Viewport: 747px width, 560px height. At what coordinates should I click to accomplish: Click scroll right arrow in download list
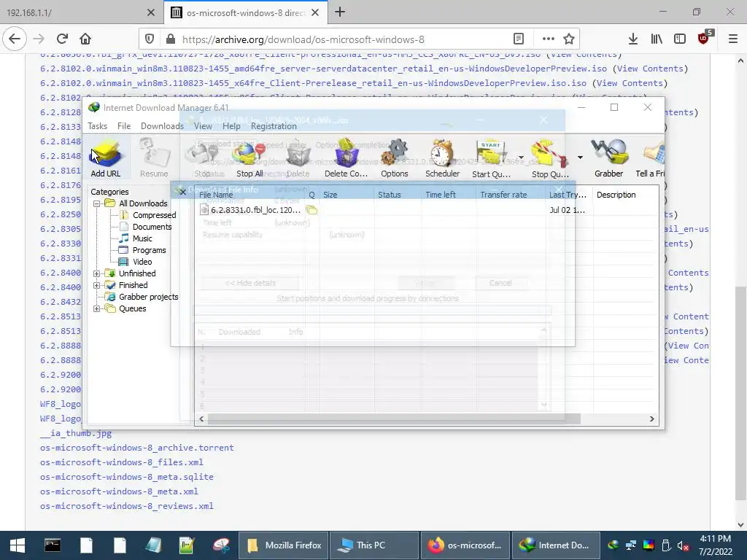coord(651,419)
